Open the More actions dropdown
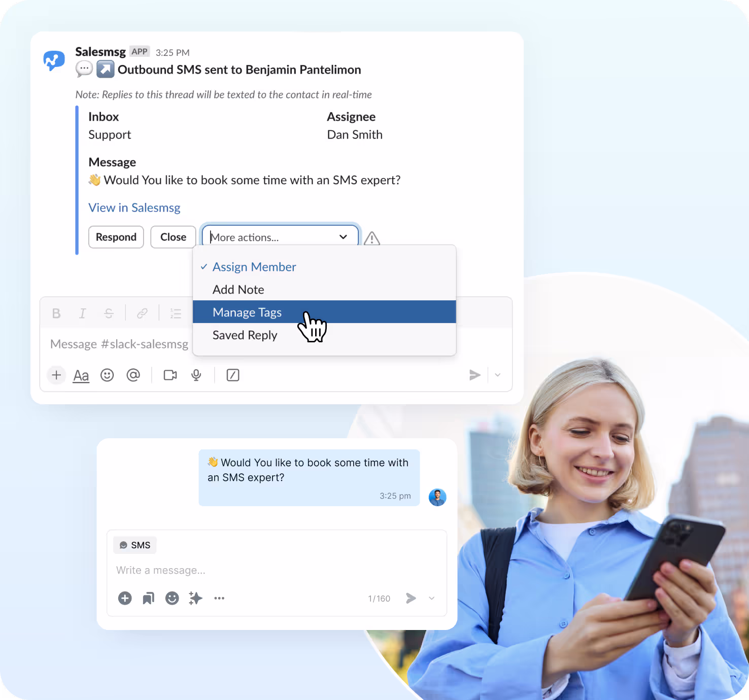The height and width of the screenshot is (700, 749). [280, 237]
